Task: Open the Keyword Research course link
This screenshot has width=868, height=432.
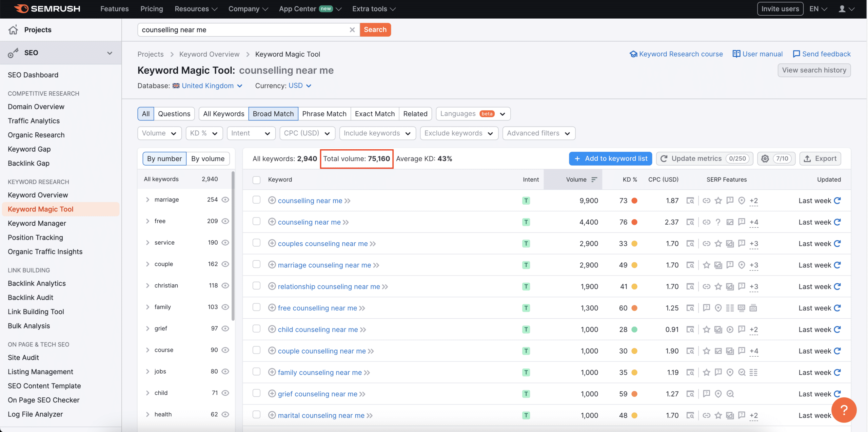Action: [676, 54]
